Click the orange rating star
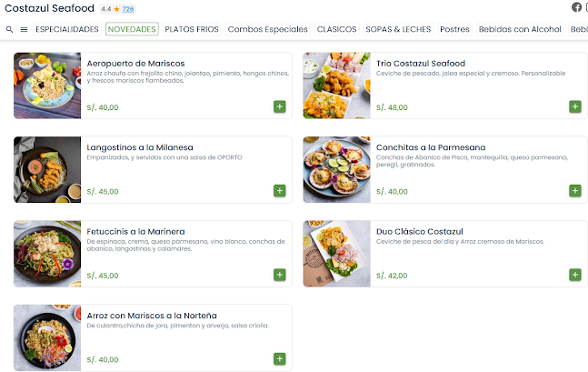Screen dimensions: 588x372 (116, 9)
